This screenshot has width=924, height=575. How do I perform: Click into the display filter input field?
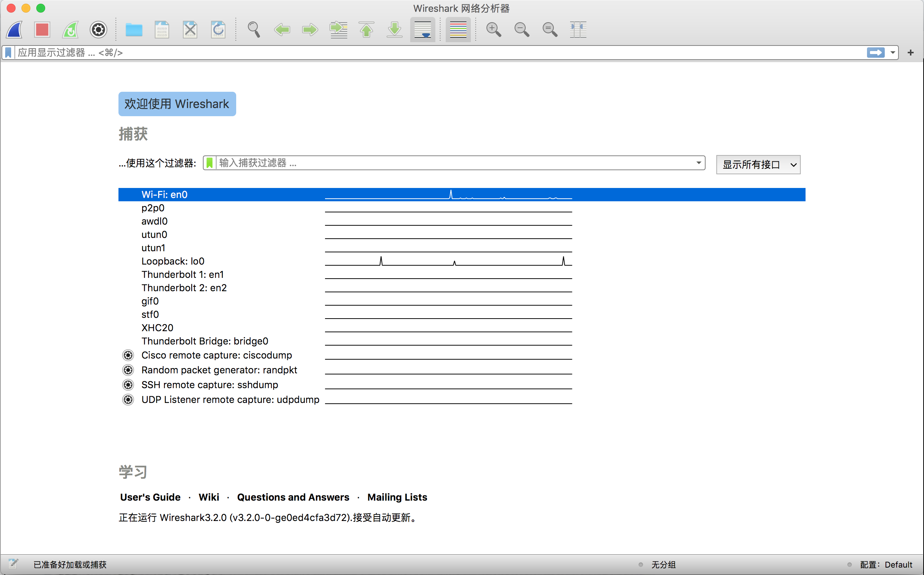coord(418,53)
